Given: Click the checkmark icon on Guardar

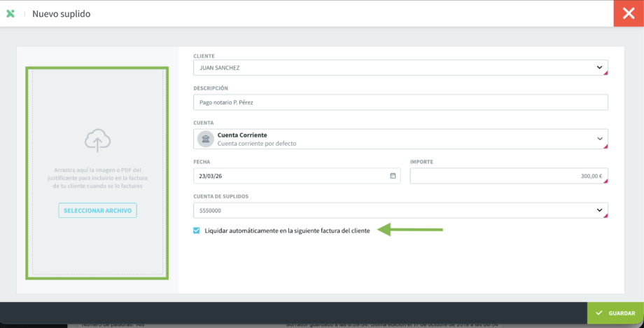Looking at the screenshot, I should [598, 313].
